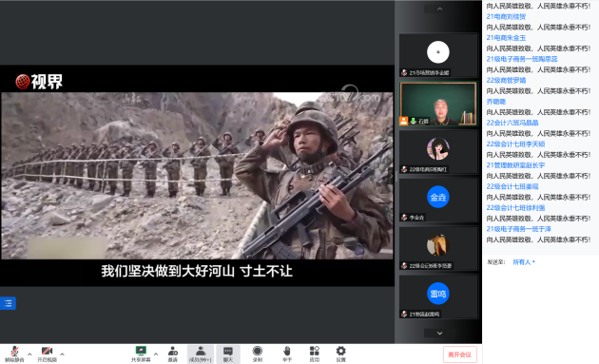Unmute the microphone
Viewport: 599px width, 364px height.
coord(14,354)
